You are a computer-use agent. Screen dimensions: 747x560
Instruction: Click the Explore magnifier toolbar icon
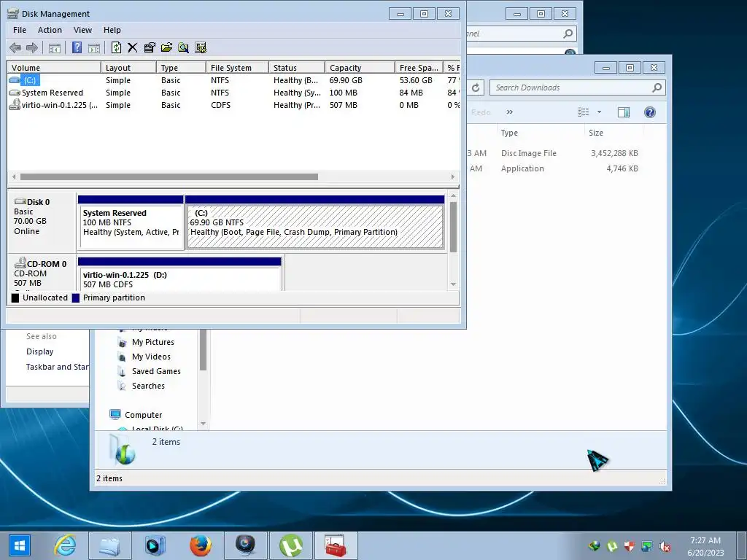183,47
